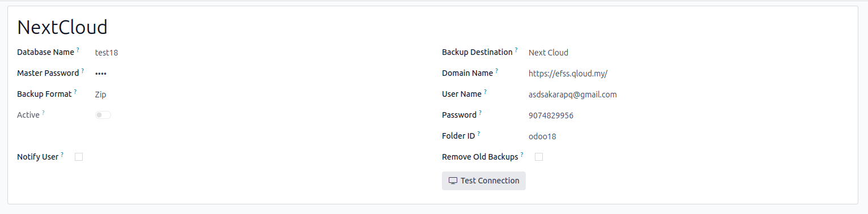Check the Notify User checkbox
Screen dimensions: 868x214
point(79,157)
